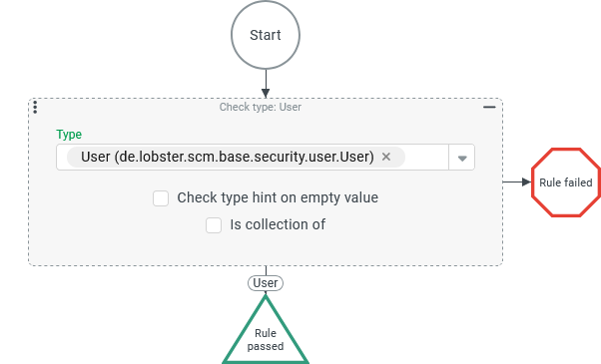This screenshot has width=601, height=364.
Task: Collapse the Check type: User node
Action: [489, 107]
